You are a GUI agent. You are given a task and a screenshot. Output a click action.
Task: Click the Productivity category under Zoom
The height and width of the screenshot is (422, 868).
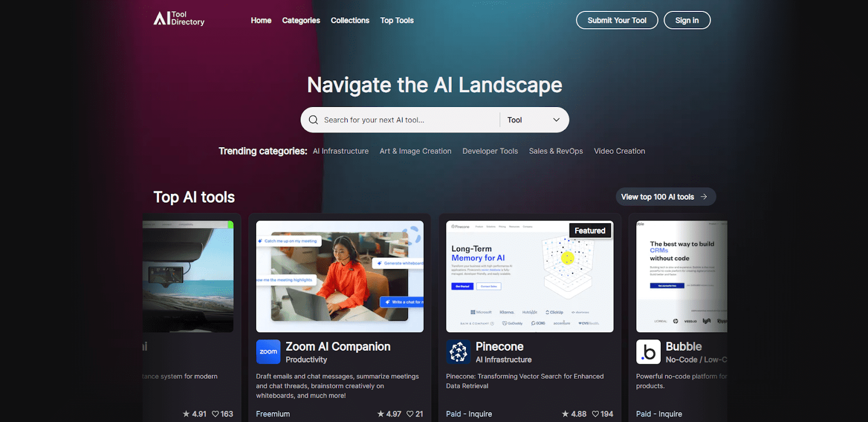pyautogui.click(x=307, y=360)
